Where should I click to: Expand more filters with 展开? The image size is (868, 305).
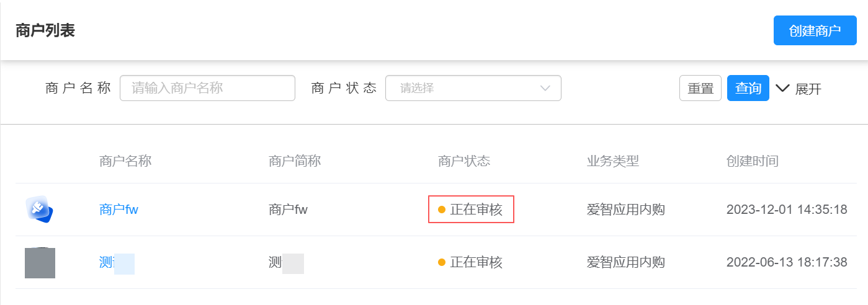click(808, 89)
